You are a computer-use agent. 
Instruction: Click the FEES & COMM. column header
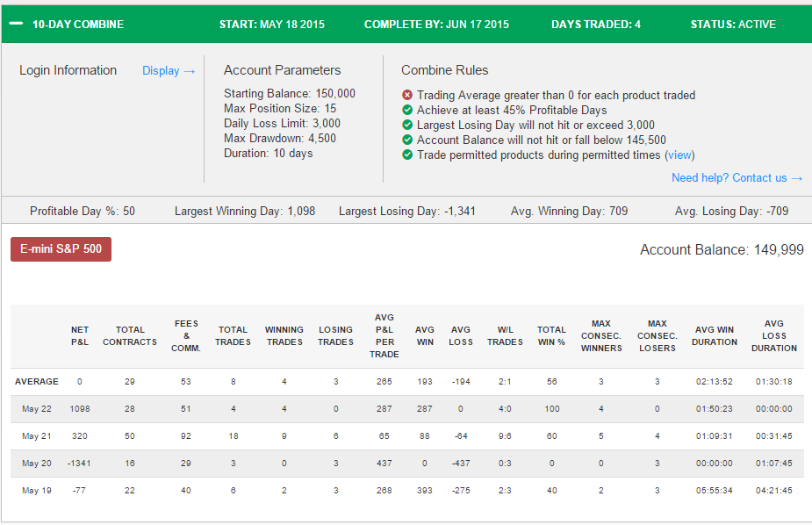pyautogui.click(x=186, y=336)
